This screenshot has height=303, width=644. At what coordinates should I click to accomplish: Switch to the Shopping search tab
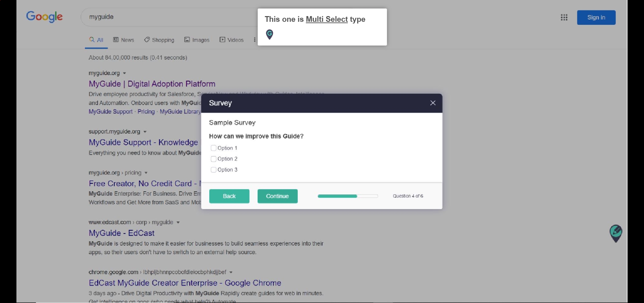tap(159, 40)
